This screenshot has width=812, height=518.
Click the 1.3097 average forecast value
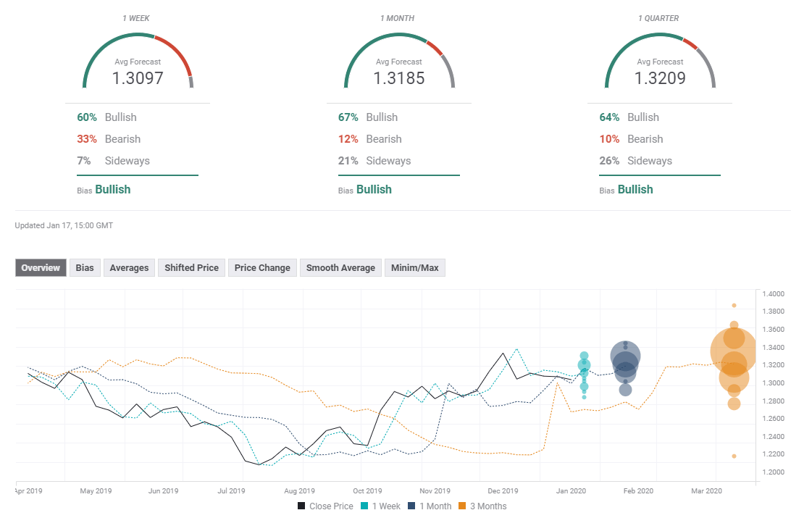(138, 78)
